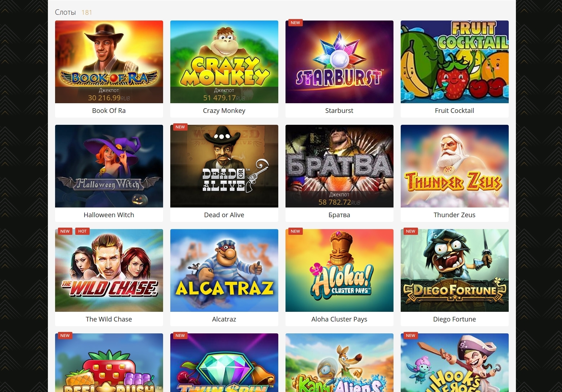Open the Book Of Ra game thumbnail
Image resolution: width=562 pixels, height=392 pixels.
coord(109,62)
